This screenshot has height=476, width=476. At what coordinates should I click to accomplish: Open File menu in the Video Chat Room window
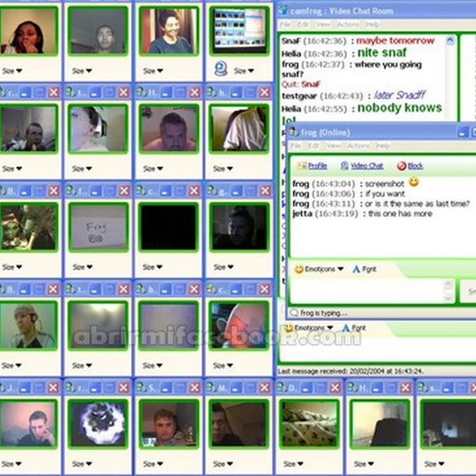pos(285,24)
